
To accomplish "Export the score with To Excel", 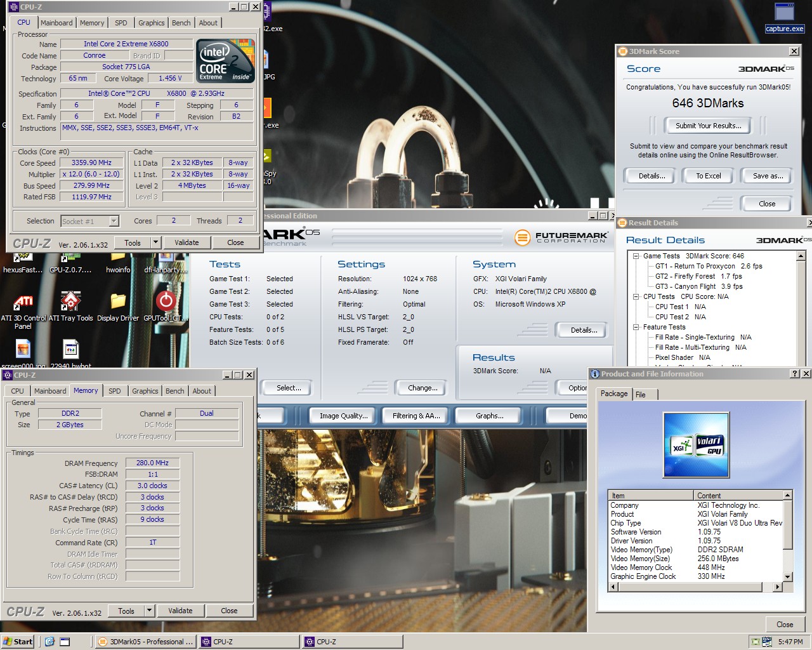I will pyautogui.click(x=709, y=176).
